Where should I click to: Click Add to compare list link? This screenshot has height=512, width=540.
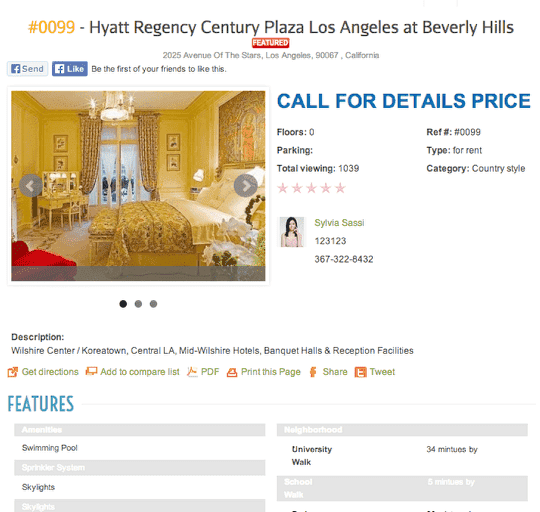point(140,372)
